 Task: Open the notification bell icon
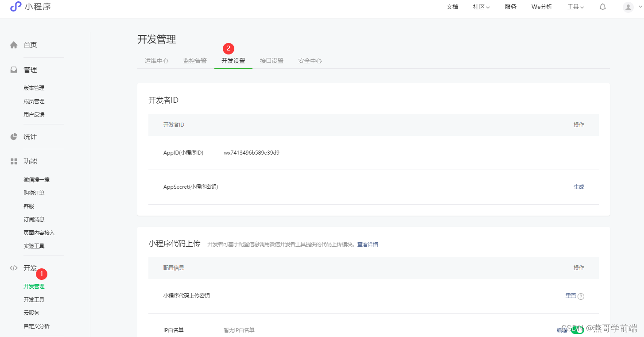pyautogui.click(x=603, y=7)
